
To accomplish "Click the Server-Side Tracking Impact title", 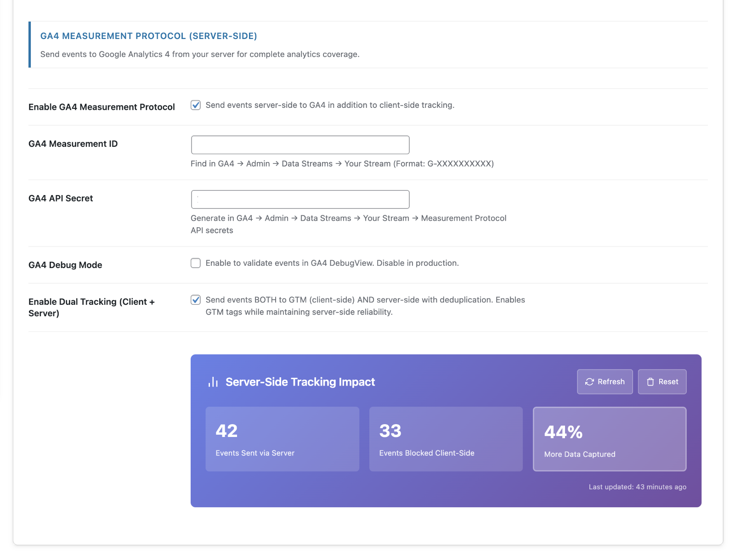I will pyautogui.click(x=300, y=381).
